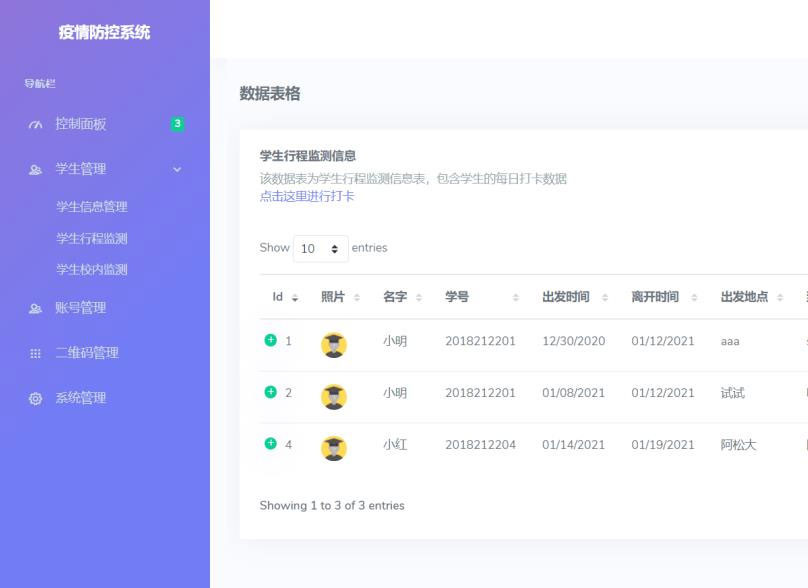Expand row 2 with the green plus icon
The width and height of the screenshot is (808, 588).
click(x=271, y=392)
